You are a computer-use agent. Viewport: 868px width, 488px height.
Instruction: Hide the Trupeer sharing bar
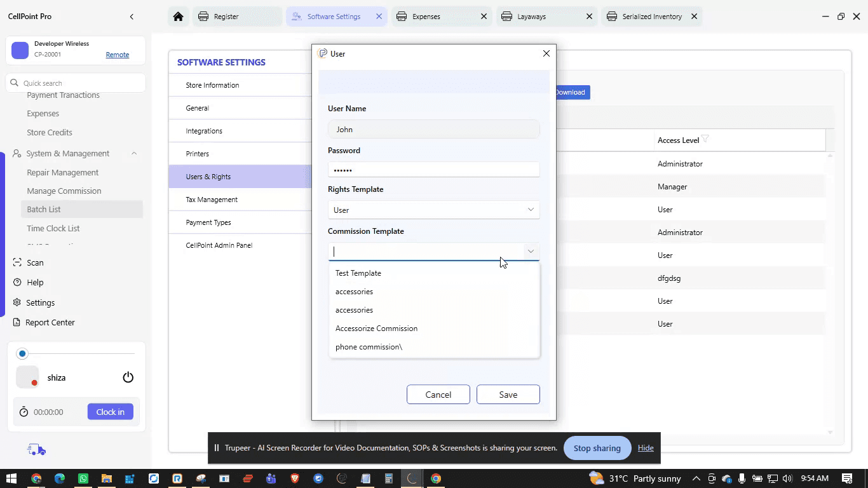click(646, 448)
